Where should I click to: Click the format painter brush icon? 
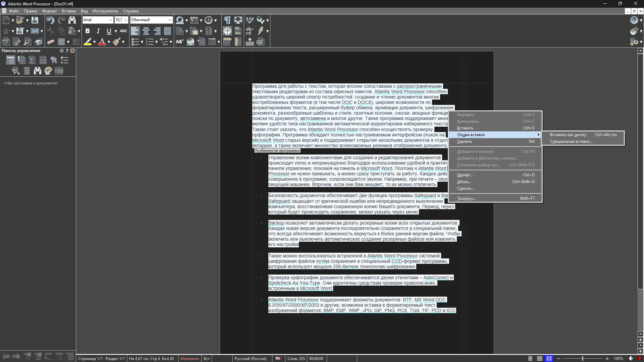(116, 42)
